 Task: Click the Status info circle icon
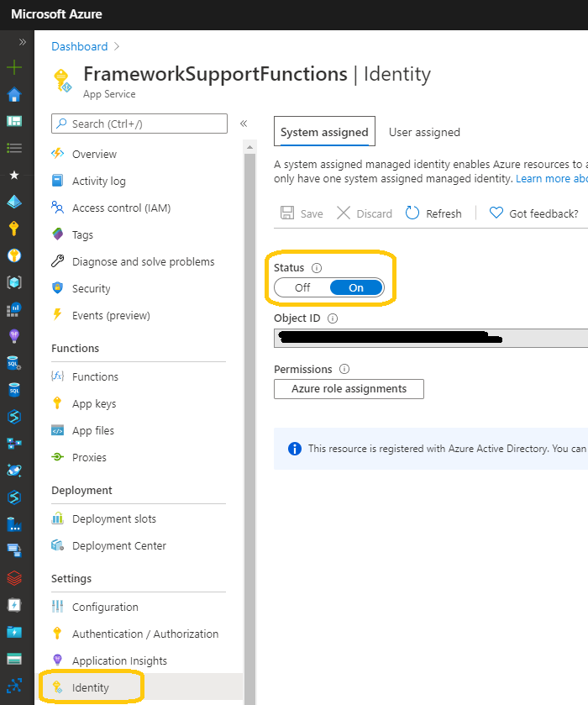(317, 268)
